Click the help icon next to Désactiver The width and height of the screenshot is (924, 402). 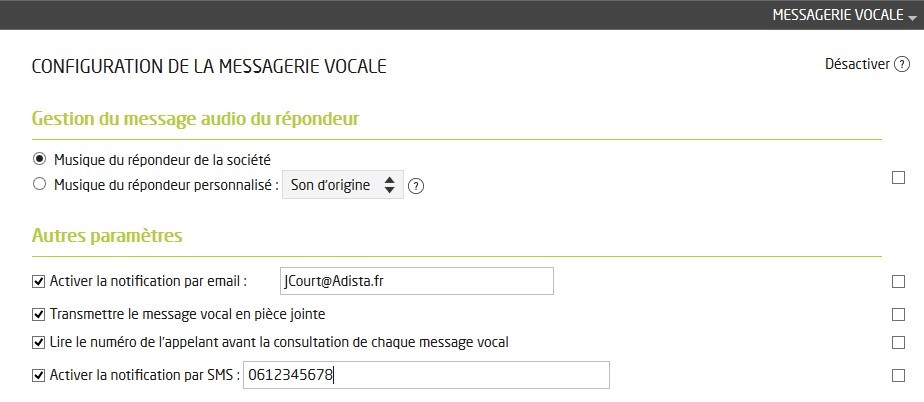[x=902, y=64]
